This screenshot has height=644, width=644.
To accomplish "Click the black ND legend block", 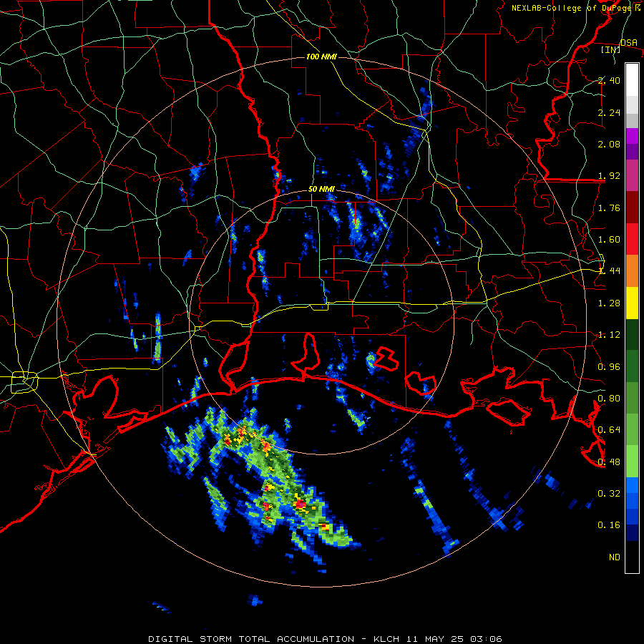I will point(632,557).
